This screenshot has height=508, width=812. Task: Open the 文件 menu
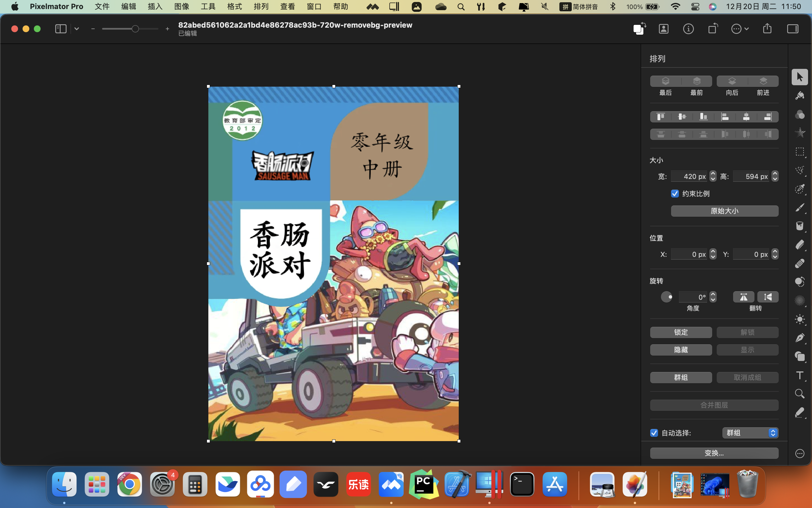click(x=102, y=7)
